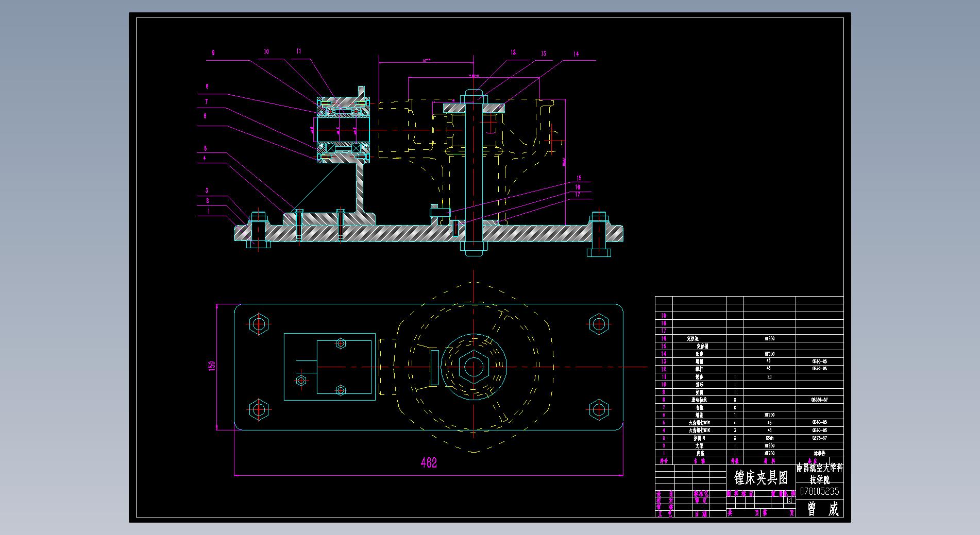Select balloon number 17 in section view
The width and height of the screenshot is (980, 535).
578,194
